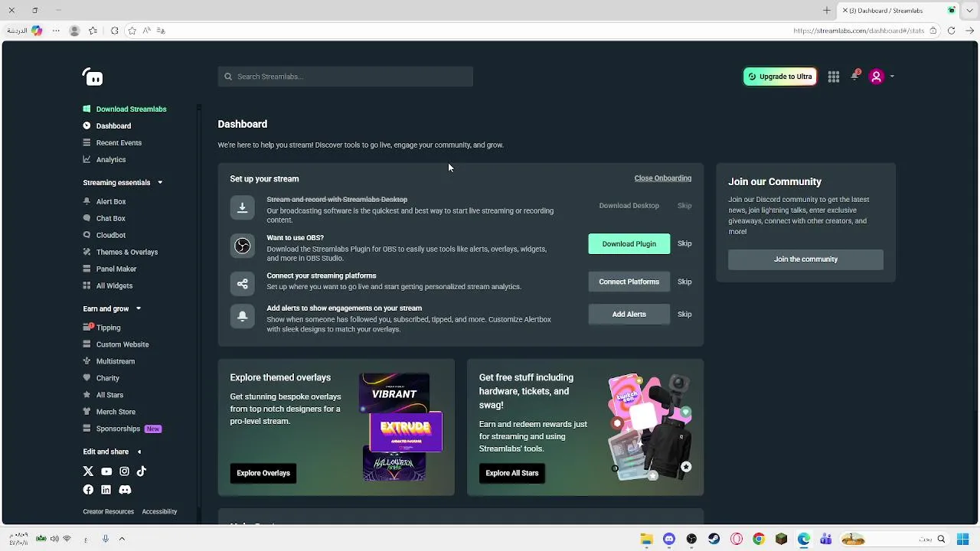
Task: Open the LinkedIn social icon
Action: 106,490
